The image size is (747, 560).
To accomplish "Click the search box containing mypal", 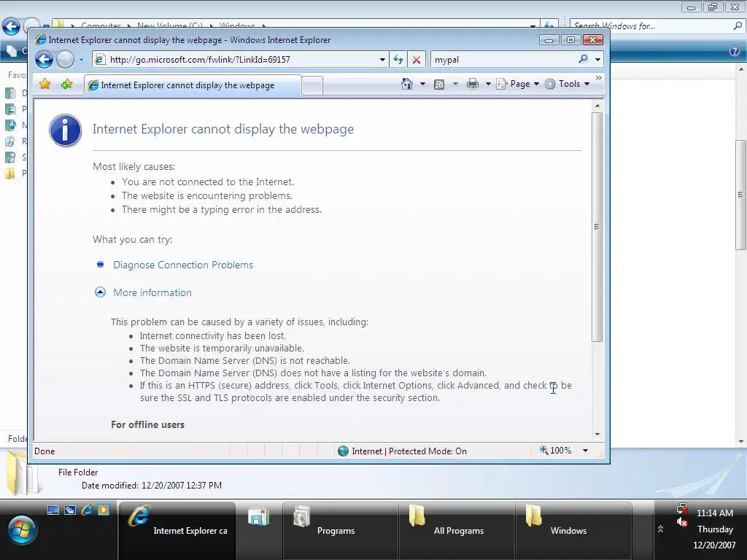I will (x=504, y=60).
